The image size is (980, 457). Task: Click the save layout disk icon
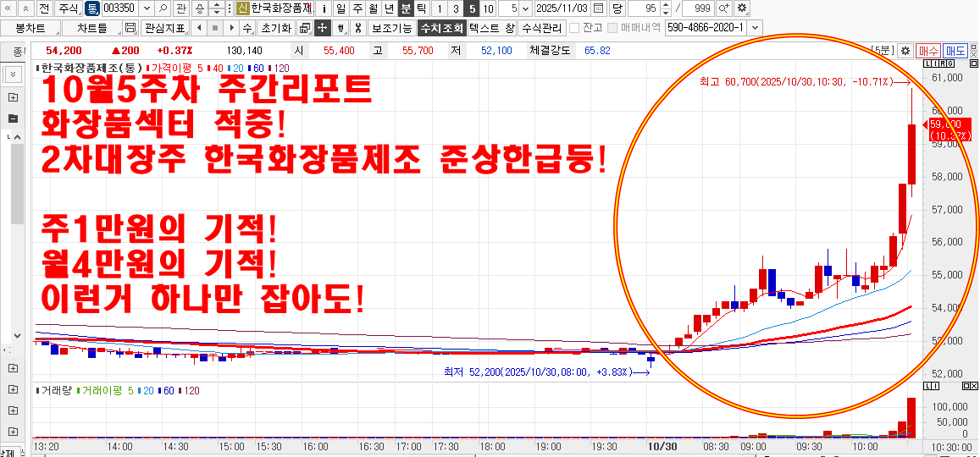(x=130, y=27)
